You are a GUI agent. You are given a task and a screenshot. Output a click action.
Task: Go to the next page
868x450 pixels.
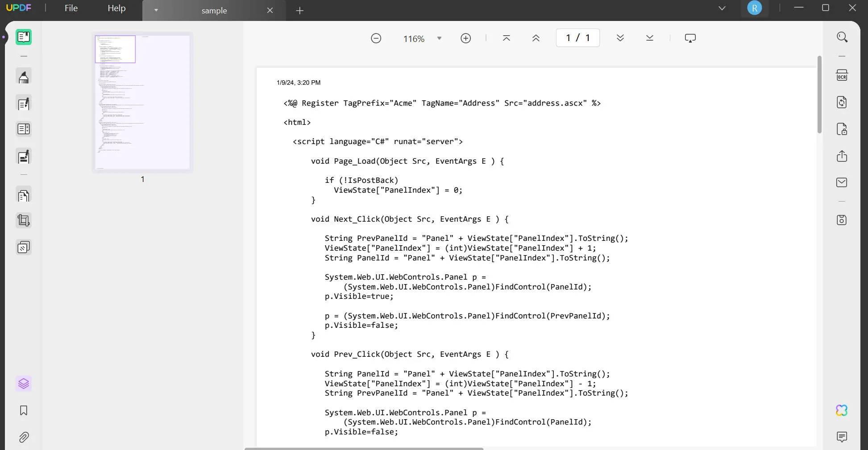point(620,38)
